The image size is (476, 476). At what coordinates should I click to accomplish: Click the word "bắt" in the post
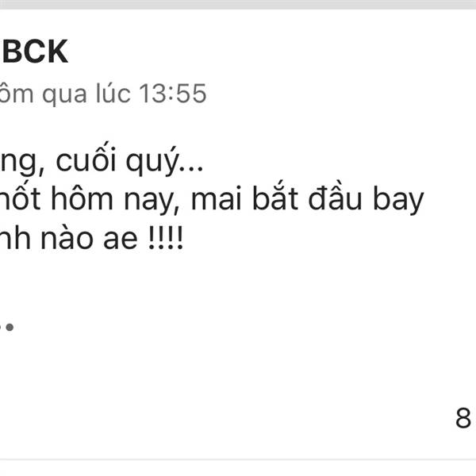[x=275, y=198]
